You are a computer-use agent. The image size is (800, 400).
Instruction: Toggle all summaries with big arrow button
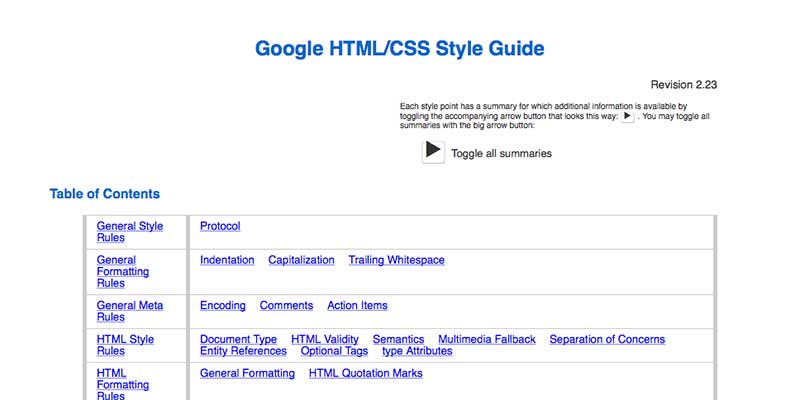433,152
